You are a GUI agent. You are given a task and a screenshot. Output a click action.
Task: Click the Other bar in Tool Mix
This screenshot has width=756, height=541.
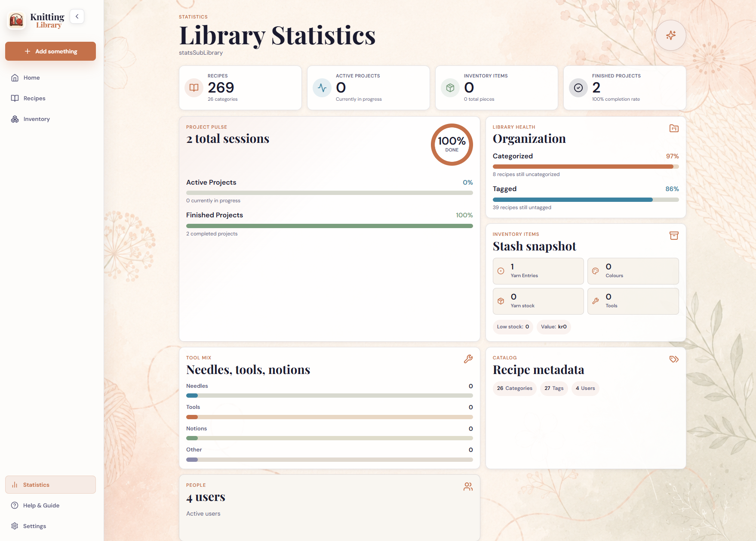coord(329,460)
